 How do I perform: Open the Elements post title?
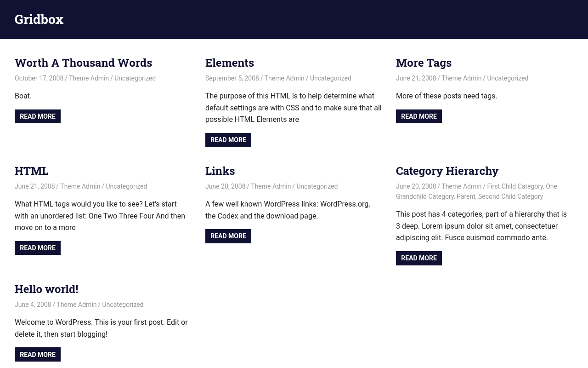click(x=230, y=63)
